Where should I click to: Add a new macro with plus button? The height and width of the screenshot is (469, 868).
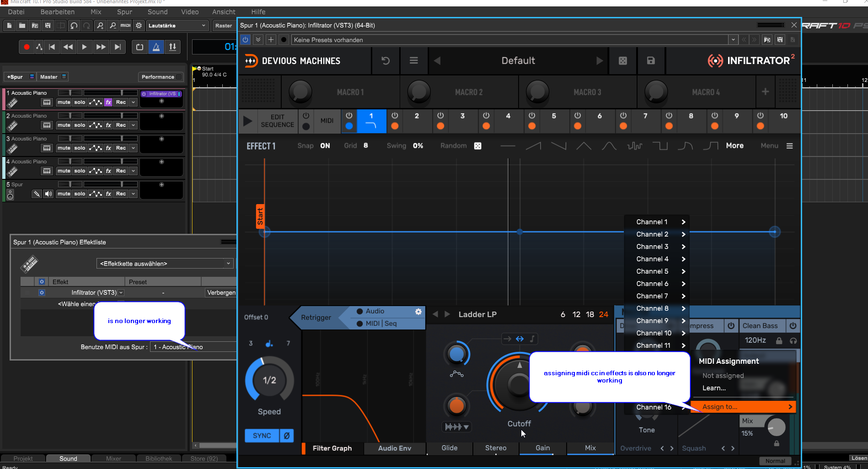pyautogui.click(x=765, y=92)
